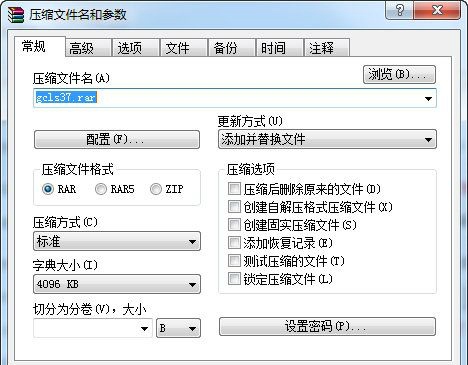Click the 切分为分卷(V)，大小 label

[90, 309]
